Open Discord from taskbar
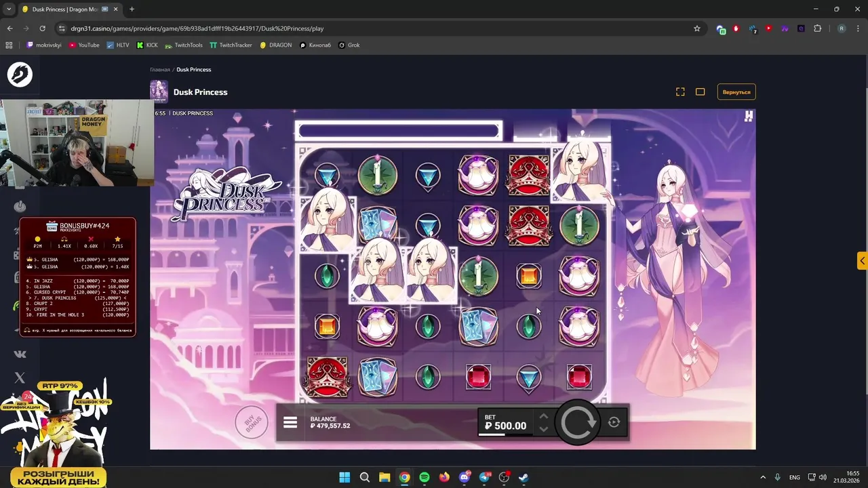868x488 pixels. pos(465,477)
